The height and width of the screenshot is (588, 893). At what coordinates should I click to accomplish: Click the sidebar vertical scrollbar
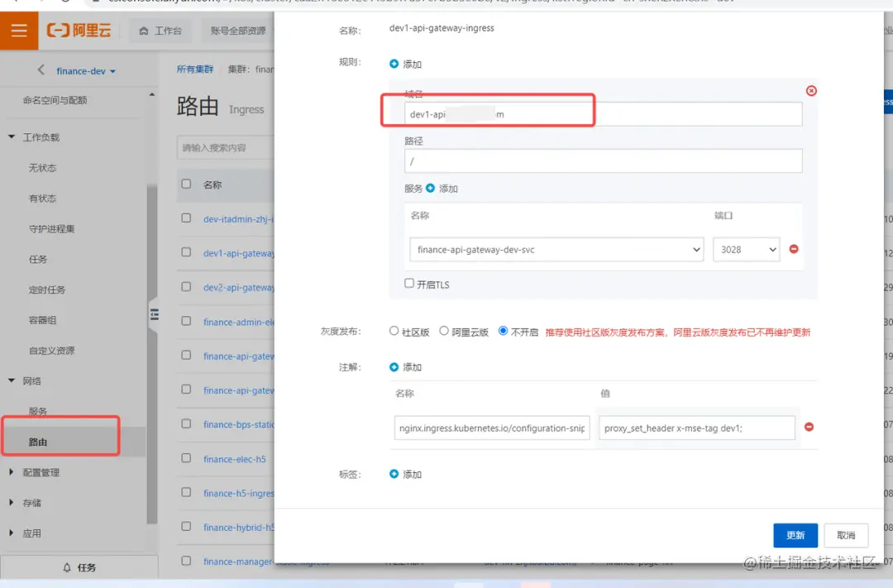(151, 353)
